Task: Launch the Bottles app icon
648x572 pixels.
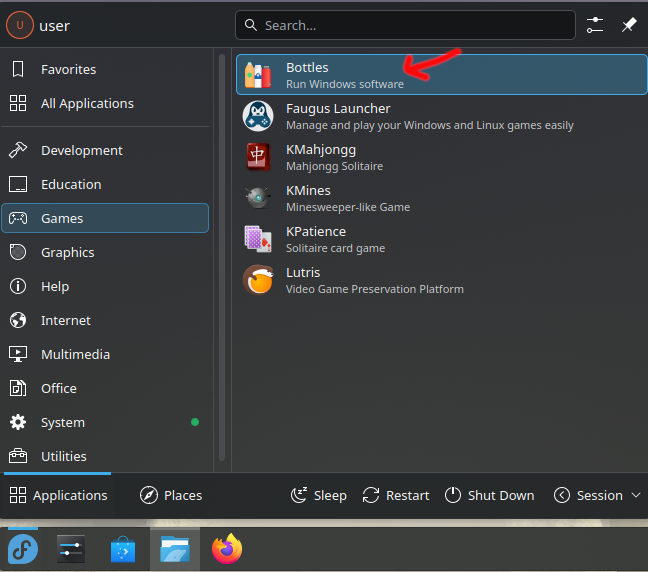Action: 258,75
